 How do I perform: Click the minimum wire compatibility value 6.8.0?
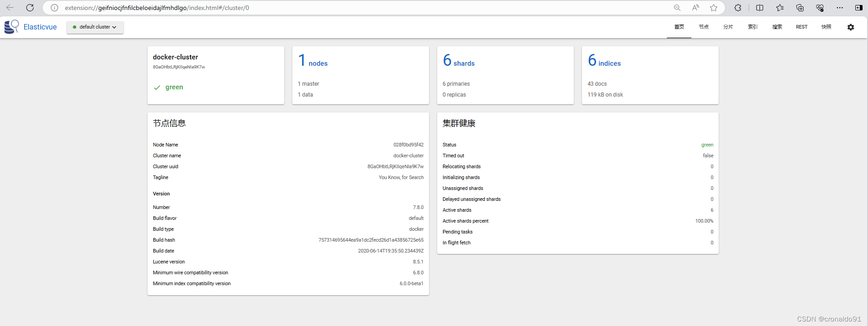418,273
